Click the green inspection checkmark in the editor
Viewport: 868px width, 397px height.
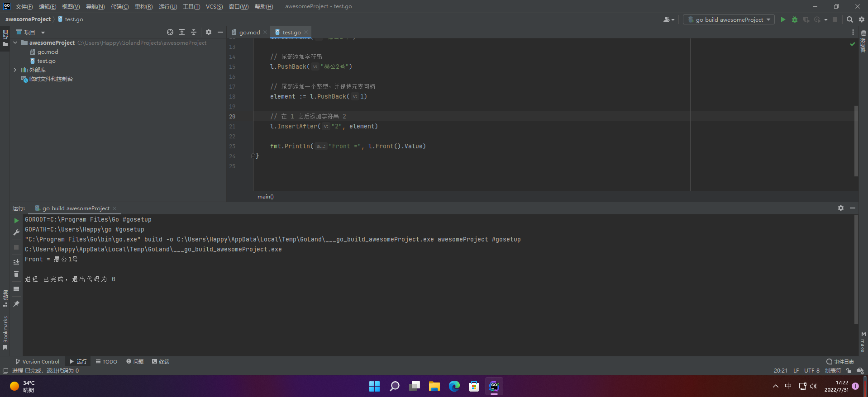853,44
